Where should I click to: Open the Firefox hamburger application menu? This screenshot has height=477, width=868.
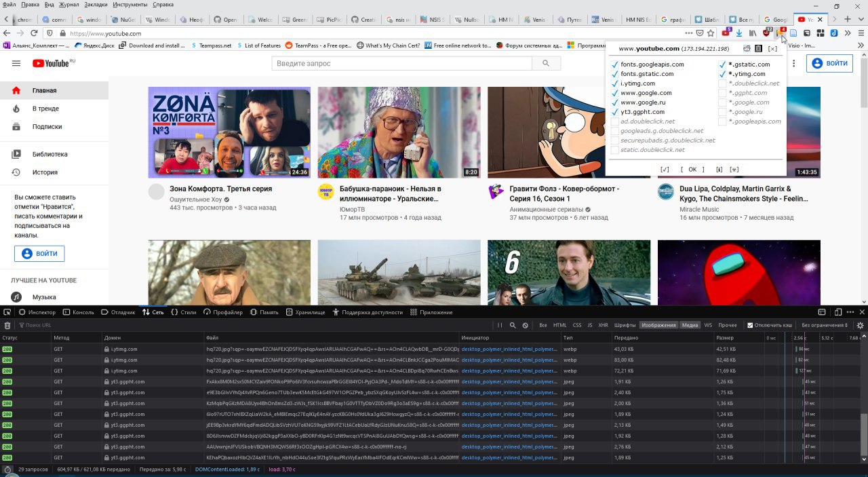pyautogui.click(x=861, y=33)
